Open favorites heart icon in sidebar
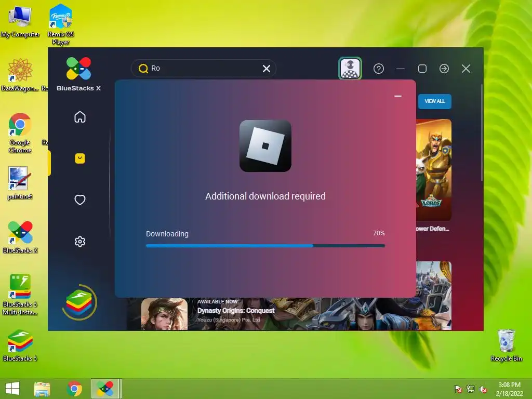 click(80, 200)
